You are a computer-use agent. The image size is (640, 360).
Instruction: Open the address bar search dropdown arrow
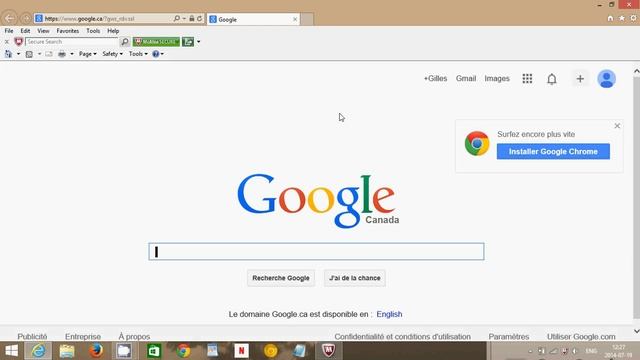pos(184,18)
